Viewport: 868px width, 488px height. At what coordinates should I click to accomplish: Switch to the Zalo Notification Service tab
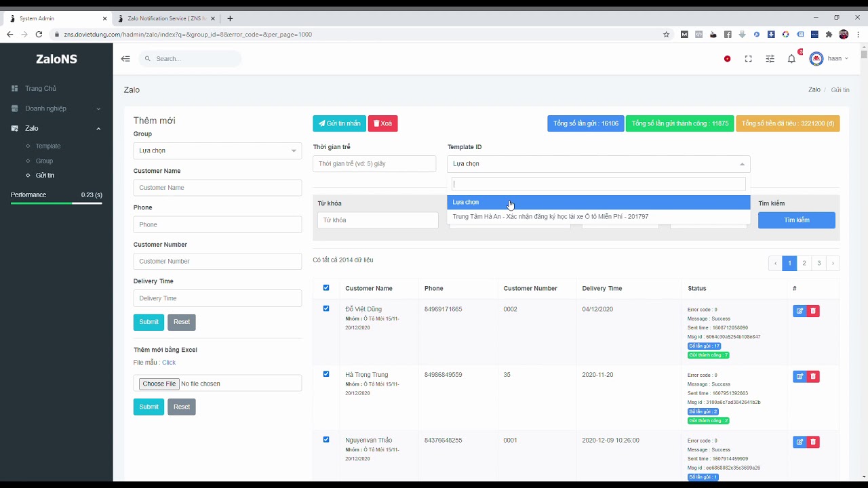coord(166,18)
